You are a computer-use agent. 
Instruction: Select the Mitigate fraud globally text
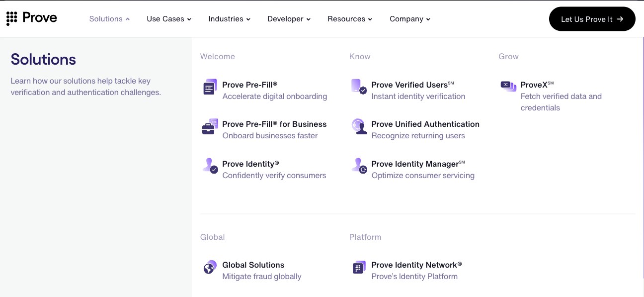(x=262, y=276)
